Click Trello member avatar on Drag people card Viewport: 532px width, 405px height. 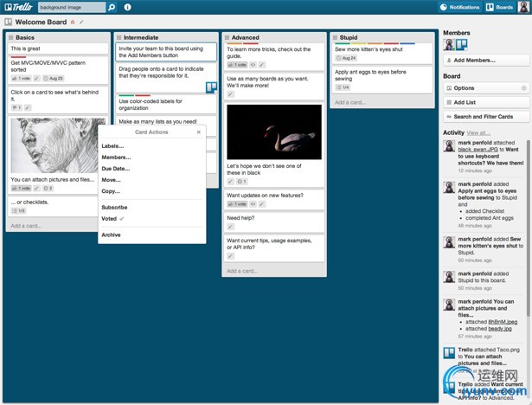pyautogui.click(x=211, y=87)
